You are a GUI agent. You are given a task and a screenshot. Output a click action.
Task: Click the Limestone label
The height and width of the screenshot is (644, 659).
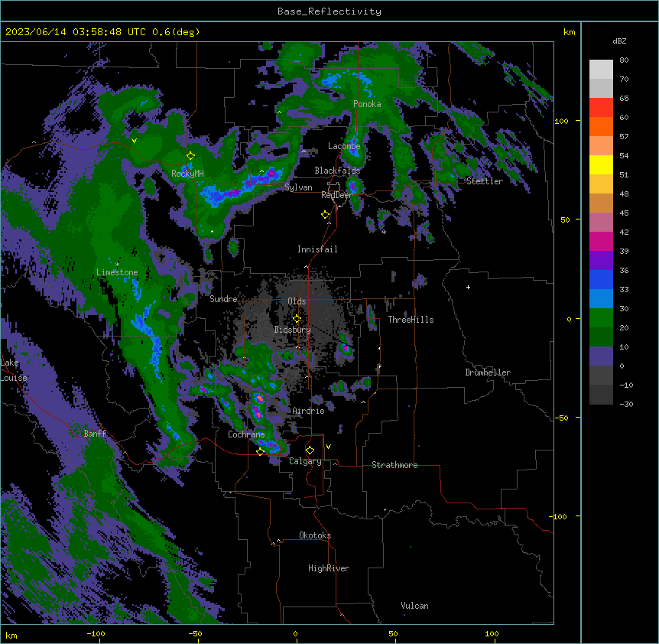[x=117, y=272]
